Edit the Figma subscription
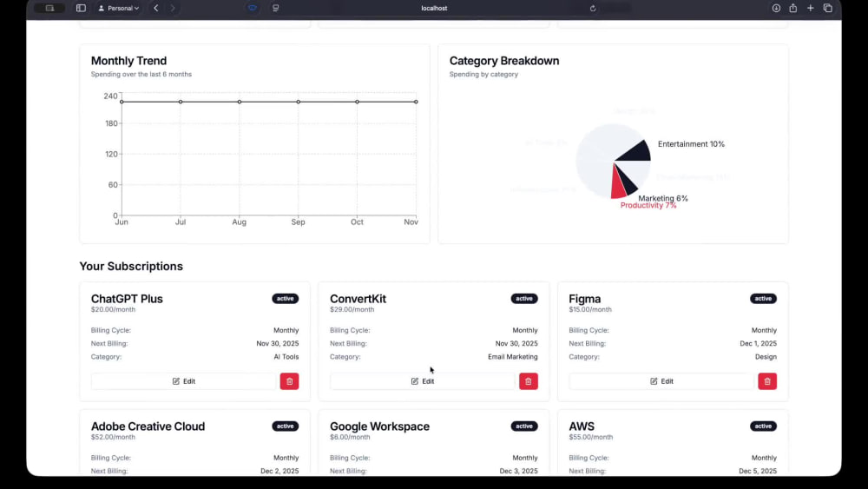 (661, 381)
